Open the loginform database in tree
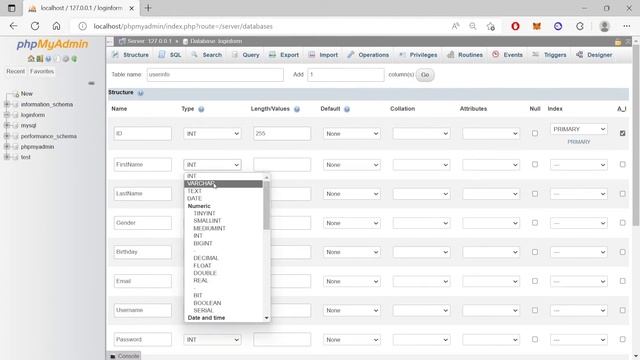 coord(33,115)
